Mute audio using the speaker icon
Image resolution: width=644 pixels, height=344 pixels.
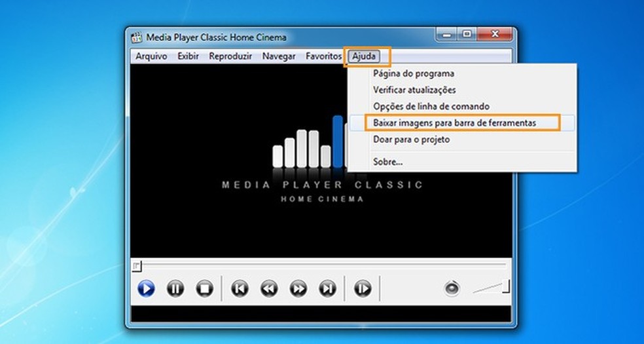point(452,288)
